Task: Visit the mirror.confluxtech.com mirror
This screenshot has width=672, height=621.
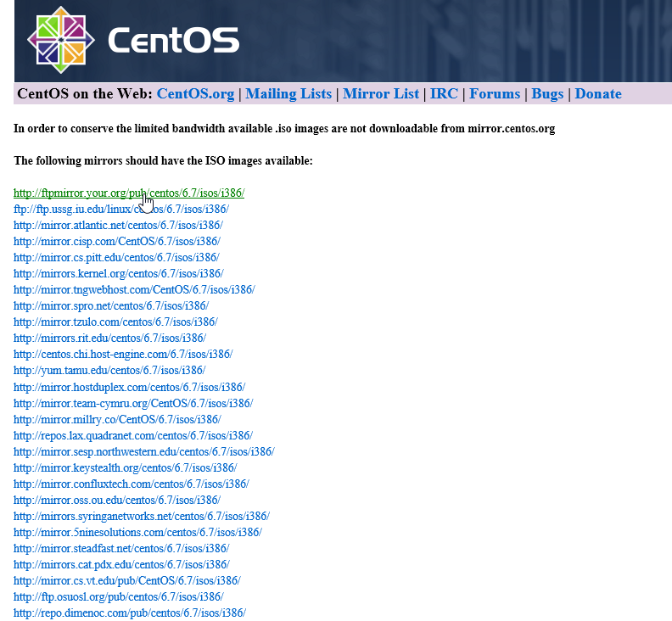Action: [132, 484]
